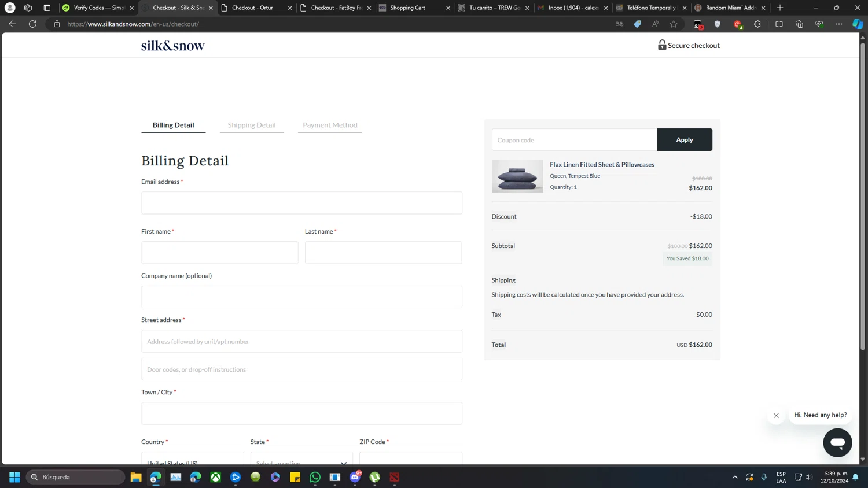This screenshot has height=488, width=868.
Task: Switch to the Shipping Detail step
Action: [252, 125]
